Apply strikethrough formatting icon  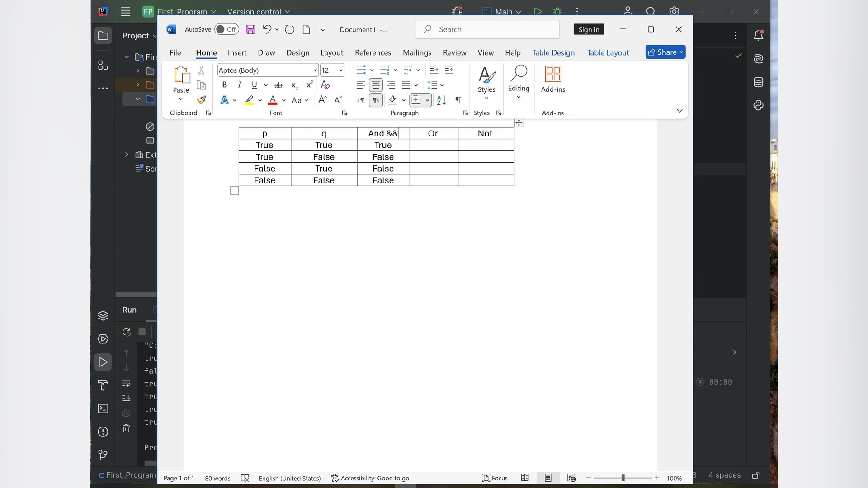click(x=278, y=85)
